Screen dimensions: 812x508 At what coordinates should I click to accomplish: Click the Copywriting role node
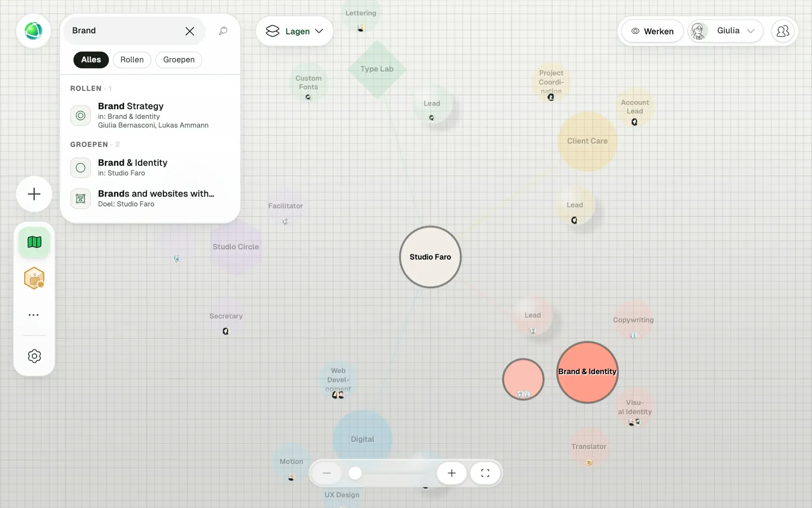tap(633, 320)
